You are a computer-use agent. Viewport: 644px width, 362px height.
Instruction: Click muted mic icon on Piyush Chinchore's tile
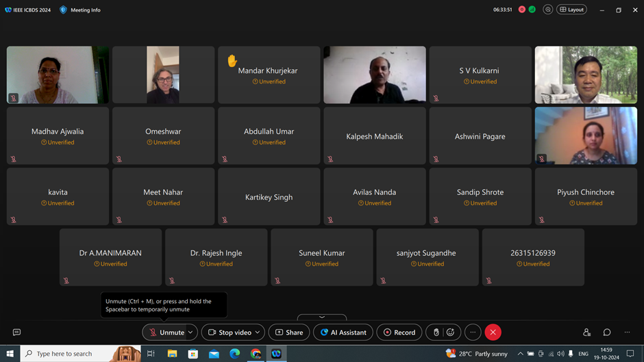(x=542, y=220)
